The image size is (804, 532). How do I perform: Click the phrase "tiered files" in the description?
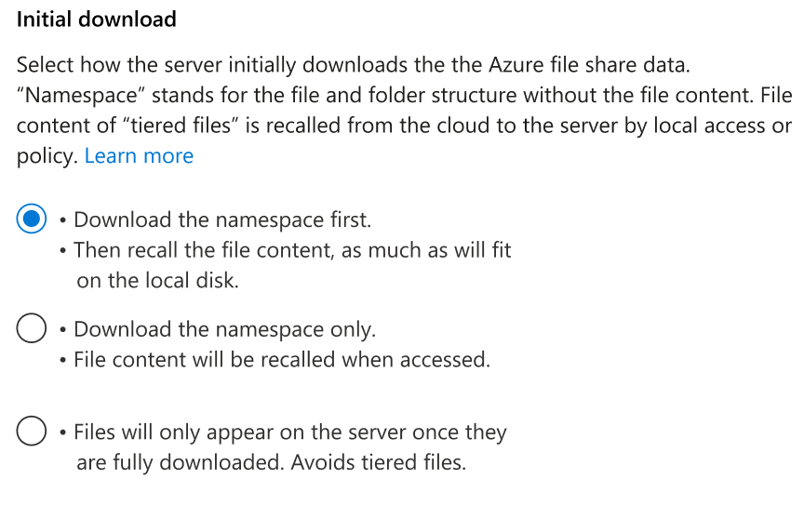point(181,126)
